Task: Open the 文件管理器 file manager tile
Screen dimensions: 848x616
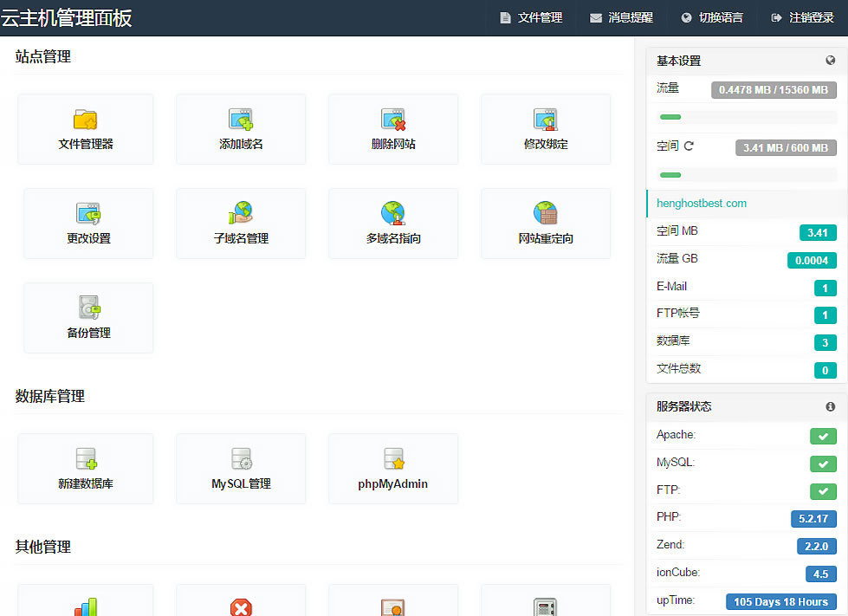Action: (86, 129)
